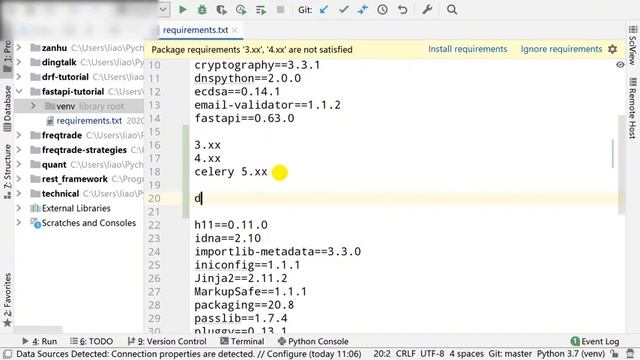Stop the running process with the stop icon

pos(280,9)
